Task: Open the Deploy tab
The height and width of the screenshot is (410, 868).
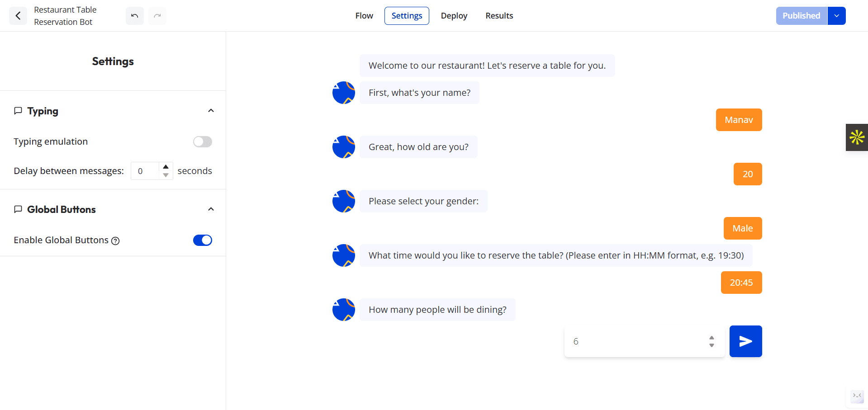Action: point(454,16)
